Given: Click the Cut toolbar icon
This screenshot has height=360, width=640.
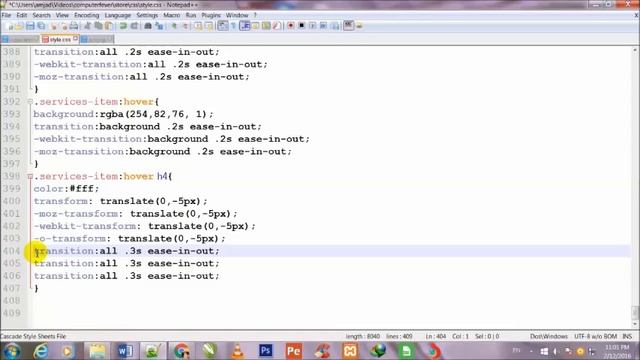Looking at the screenshot, I should click(x=87, y=26).
